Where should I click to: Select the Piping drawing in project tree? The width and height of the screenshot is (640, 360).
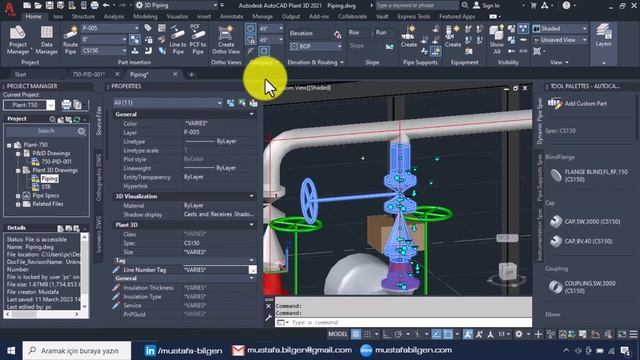[x=49, y=178]
